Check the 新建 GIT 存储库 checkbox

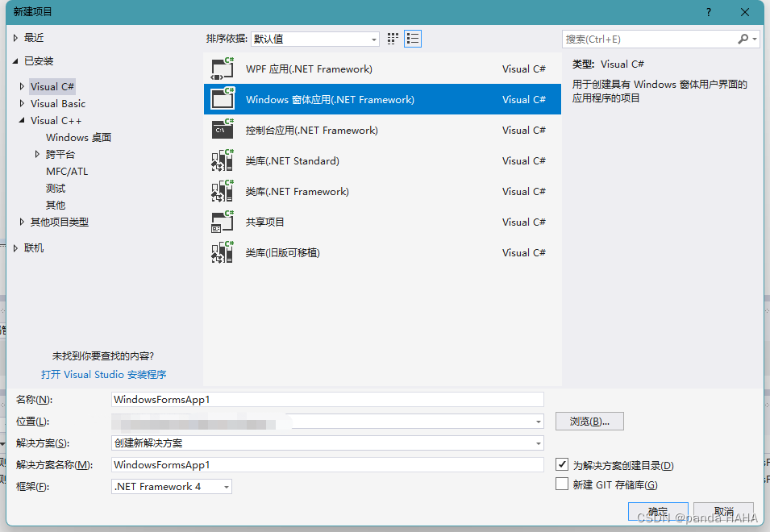[561, 484]
